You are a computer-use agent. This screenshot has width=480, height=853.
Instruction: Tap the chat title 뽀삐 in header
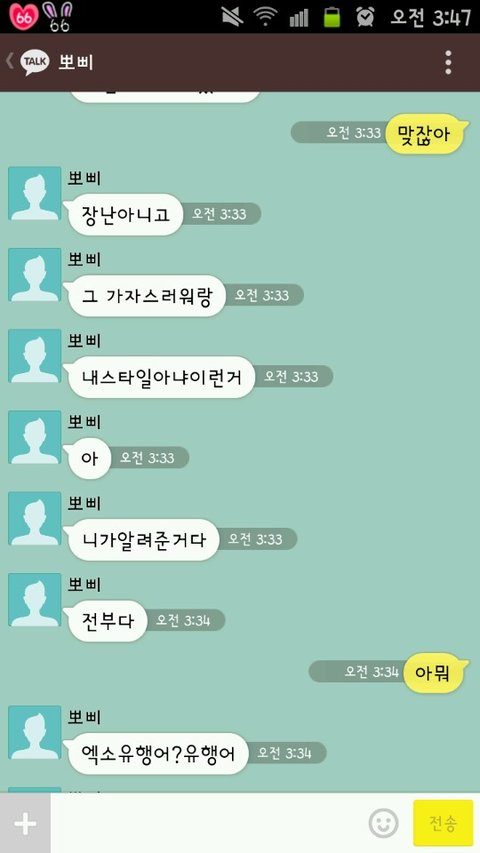[x=76, y=63]
